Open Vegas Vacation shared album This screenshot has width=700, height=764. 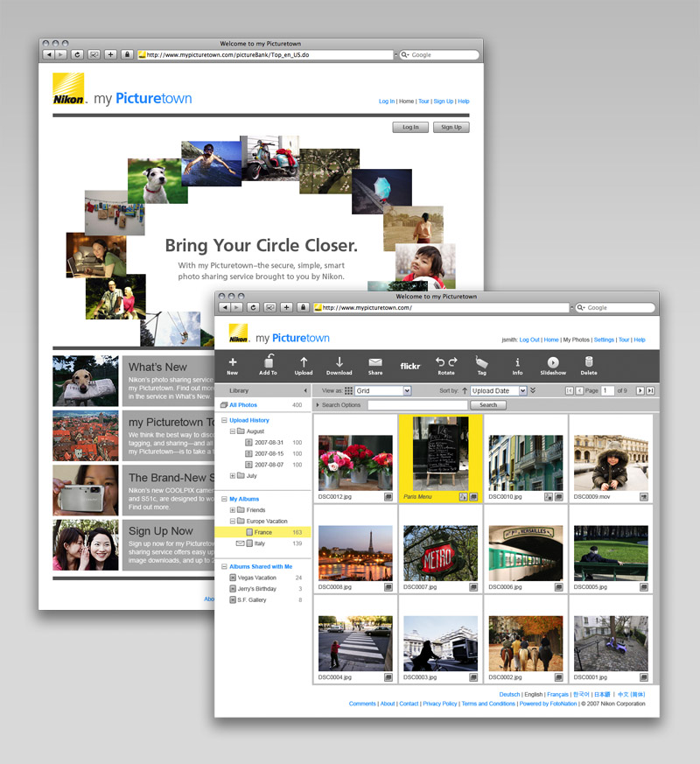pos(256,578)
